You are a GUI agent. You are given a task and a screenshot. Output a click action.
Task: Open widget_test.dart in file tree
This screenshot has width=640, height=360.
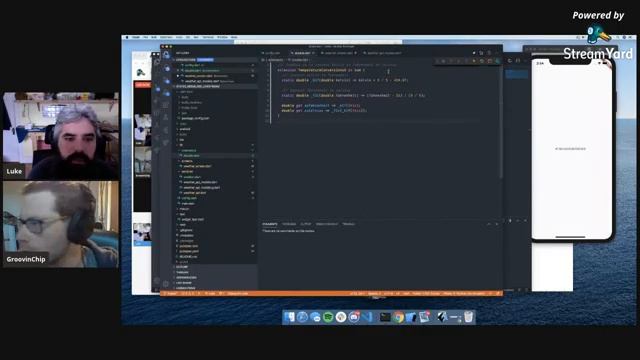coord(192,220)
